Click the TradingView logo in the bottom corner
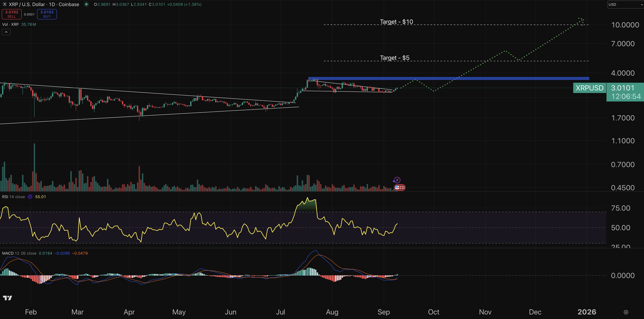The height and width of the screenshot is (319, 644). [8, 298]
